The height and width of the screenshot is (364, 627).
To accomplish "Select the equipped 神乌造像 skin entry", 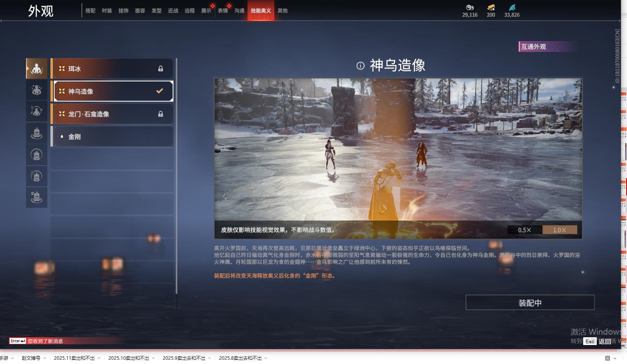I will (x=113, y=91).
